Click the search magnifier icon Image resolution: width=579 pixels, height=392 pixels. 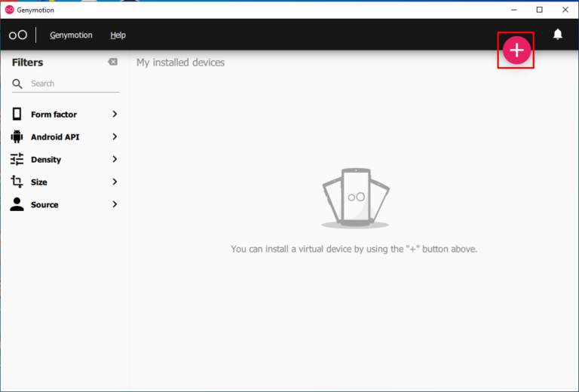click(17, 84)
